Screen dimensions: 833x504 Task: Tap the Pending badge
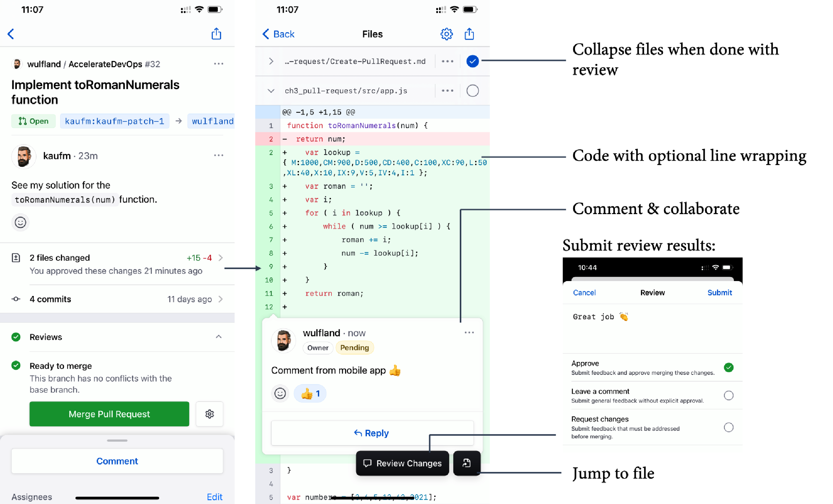click(x=354, y=348)
